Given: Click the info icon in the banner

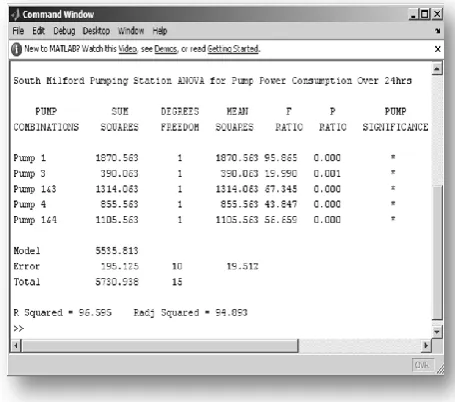Looking at the screenshot, I should 16,49.
